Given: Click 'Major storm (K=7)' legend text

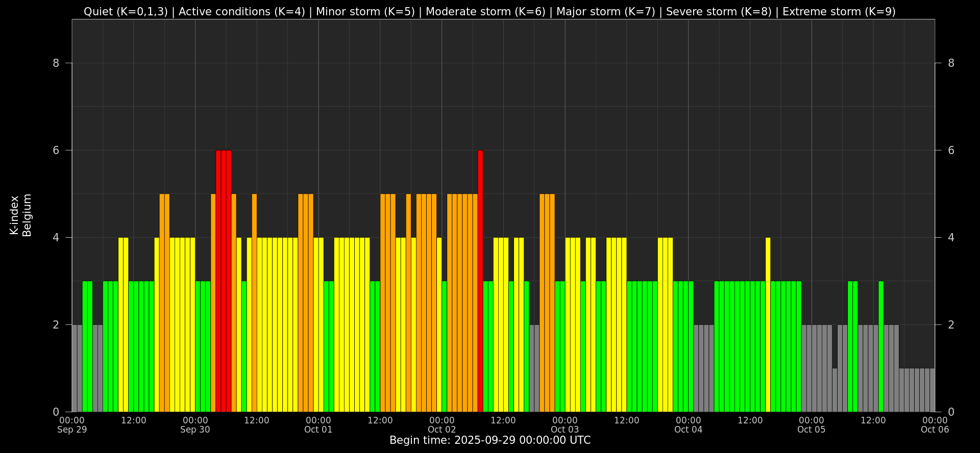Looking at the screenshot, I should 605,12.
